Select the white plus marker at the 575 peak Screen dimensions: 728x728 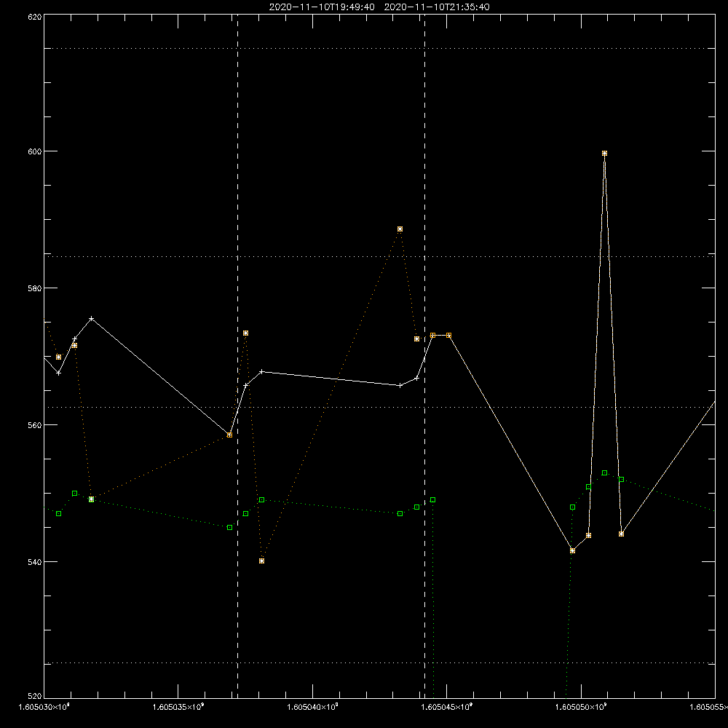click(x=92, y=319)
